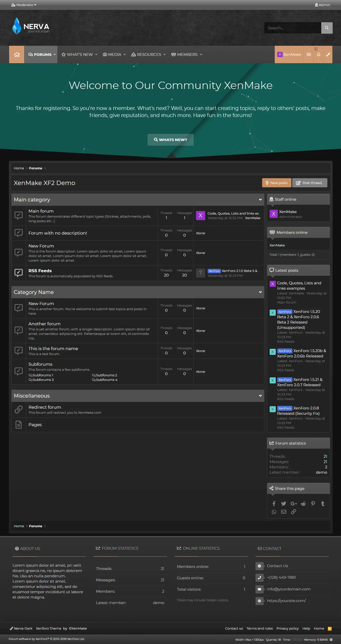Share on Tumblr icon
The image size is (341, 644).
click(x=323, y=503)
